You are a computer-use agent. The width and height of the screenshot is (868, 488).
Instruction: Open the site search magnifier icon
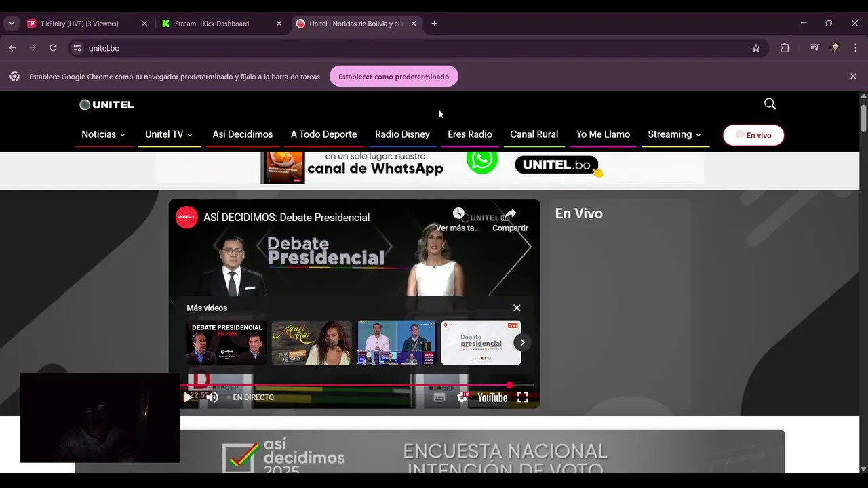tap(770, 104)
